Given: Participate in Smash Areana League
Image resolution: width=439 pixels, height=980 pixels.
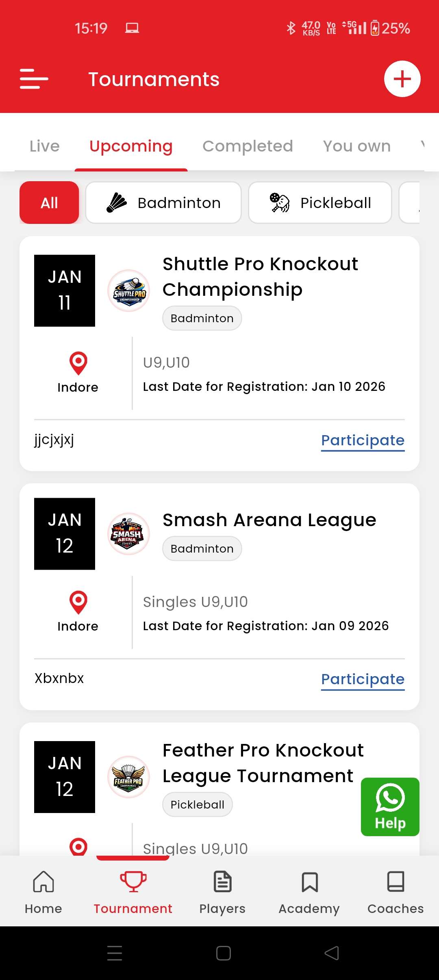Looking at the screenshot, I should (x=363, y=679).
